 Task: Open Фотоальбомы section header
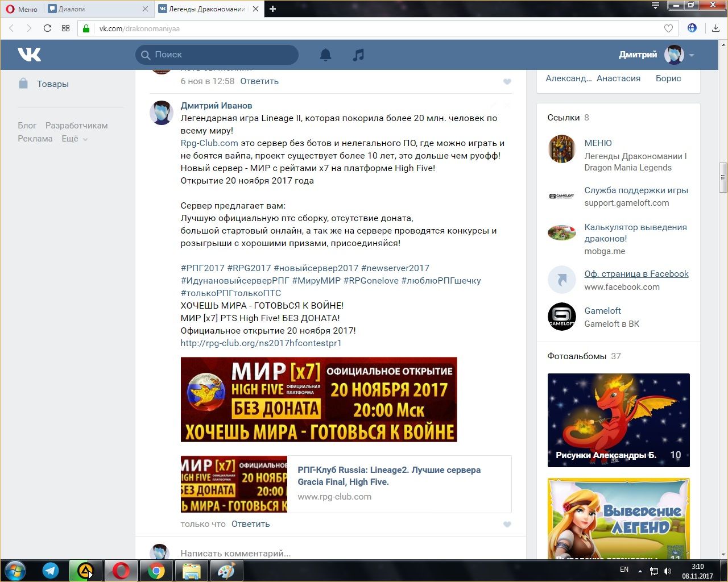click(x=577, y=356)
